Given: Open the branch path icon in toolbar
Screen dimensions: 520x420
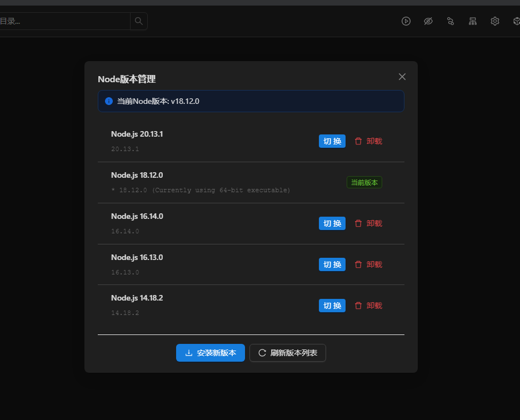Looking at the screenshot, I should [x=451, y=21].
